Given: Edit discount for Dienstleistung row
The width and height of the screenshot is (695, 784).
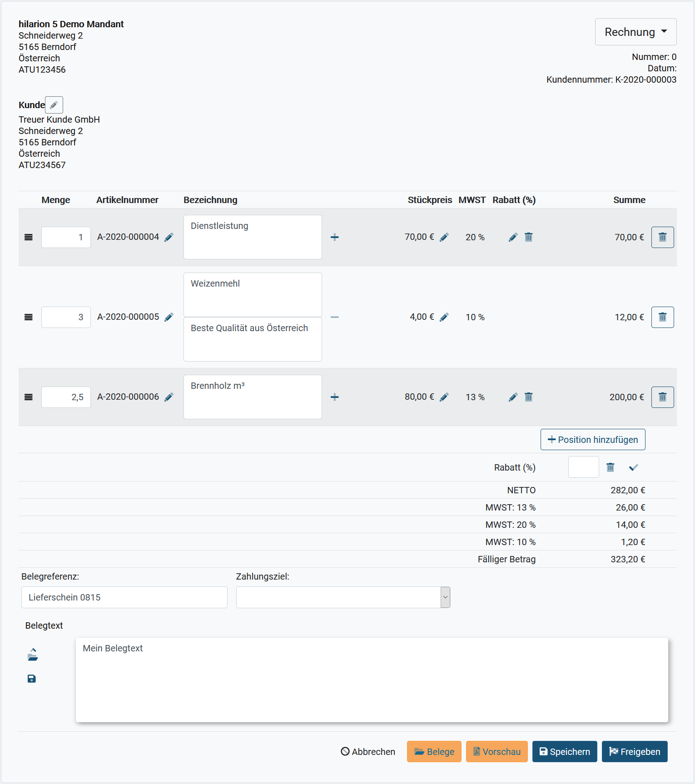Looking at the screenshot, I should [x=513, y=237].
